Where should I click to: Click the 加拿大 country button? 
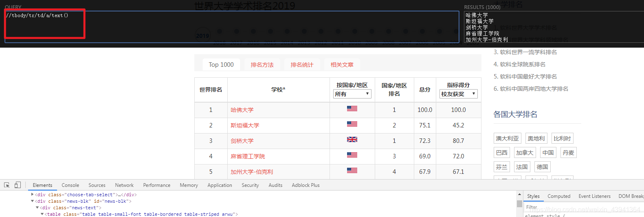click(x=525, y=153)
